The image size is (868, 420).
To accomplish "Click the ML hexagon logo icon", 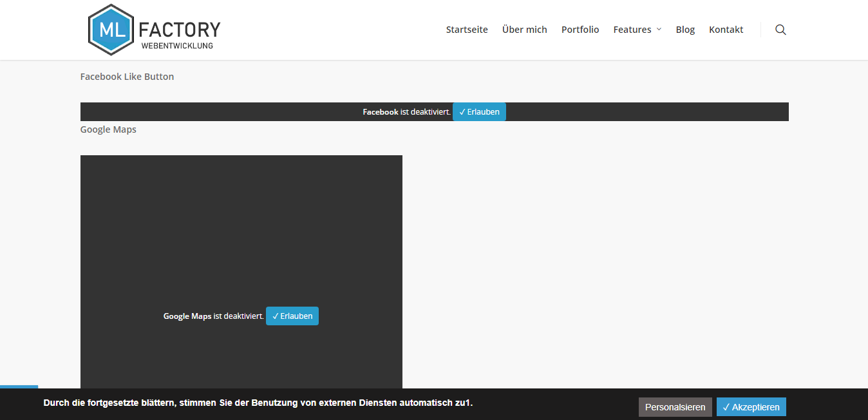I will (111, 30).
